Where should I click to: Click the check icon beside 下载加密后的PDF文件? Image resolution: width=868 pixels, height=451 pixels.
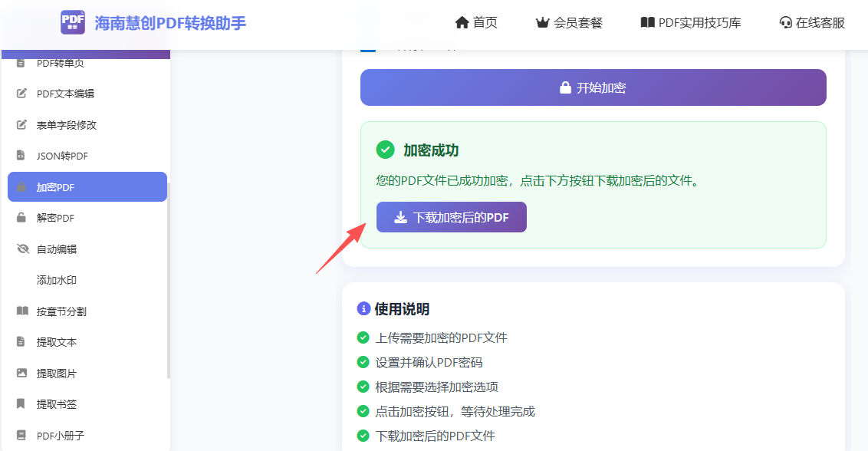[363, 436]
